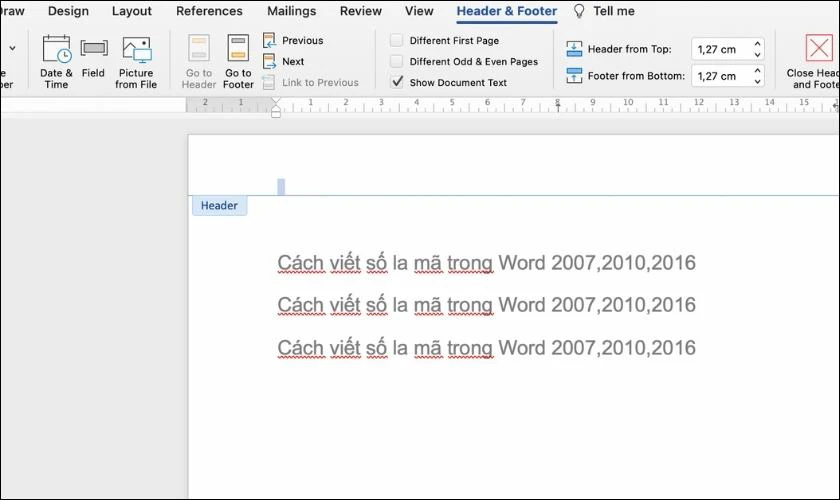The image size is (840, 500).
Task: Increase Header from Top value
Action: 757,44
